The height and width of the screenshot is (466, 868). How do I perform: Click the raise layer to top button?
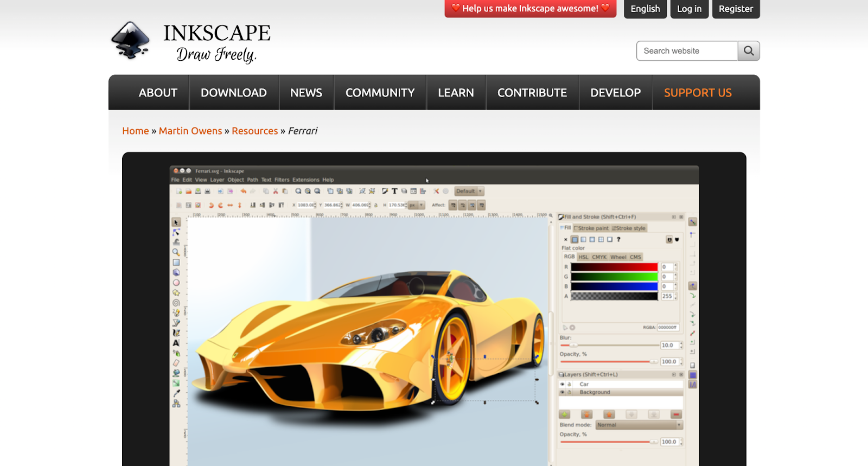(587, 414)
